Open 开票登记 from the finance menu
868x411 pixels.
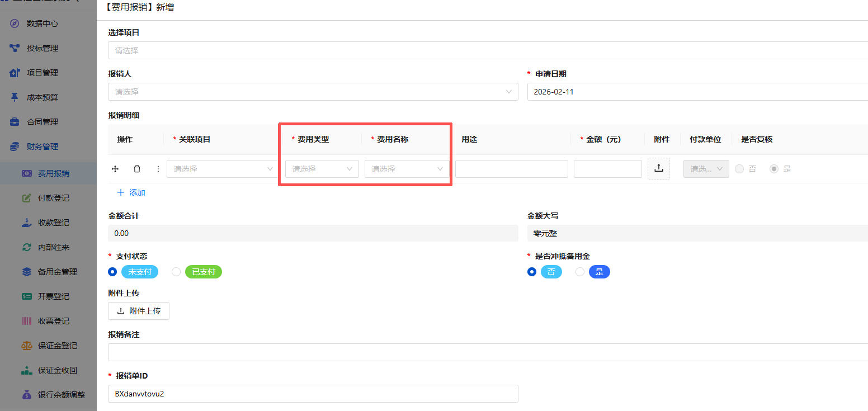pyautogui.click(x=26, y=296)
